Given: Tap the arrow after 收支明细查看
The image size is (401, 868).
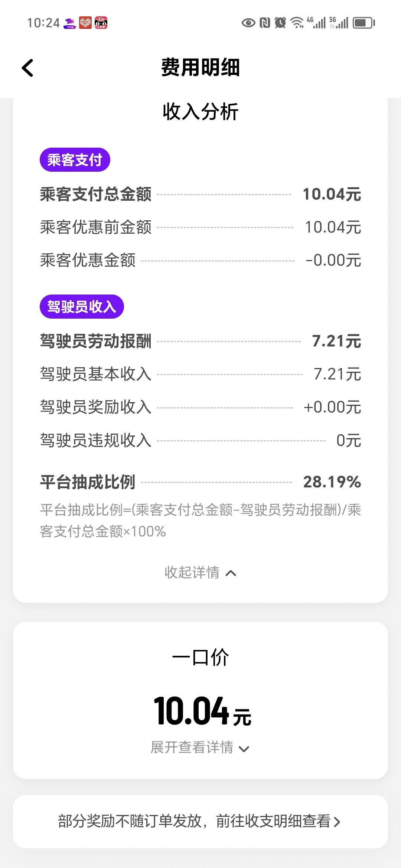Looking at the screenshot, I should coord(337,822).
